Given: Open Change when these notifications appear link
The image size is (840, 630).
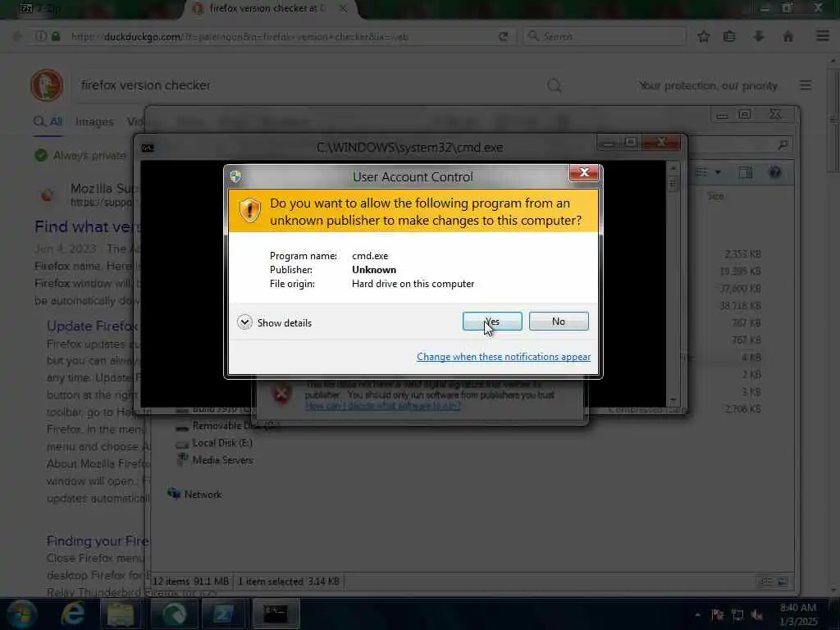Looking at the screenshot, I should (x=504, y=357).
